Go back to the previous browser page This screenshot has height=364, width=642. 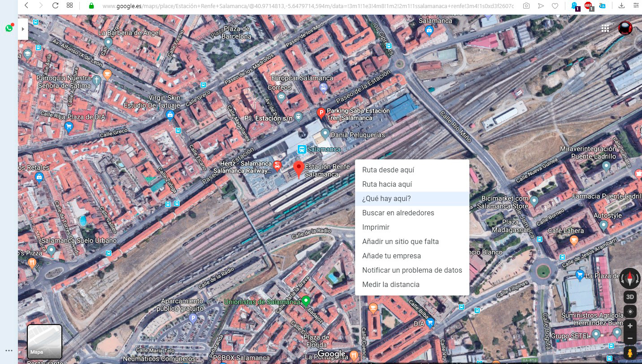click(x=26, y=5)
